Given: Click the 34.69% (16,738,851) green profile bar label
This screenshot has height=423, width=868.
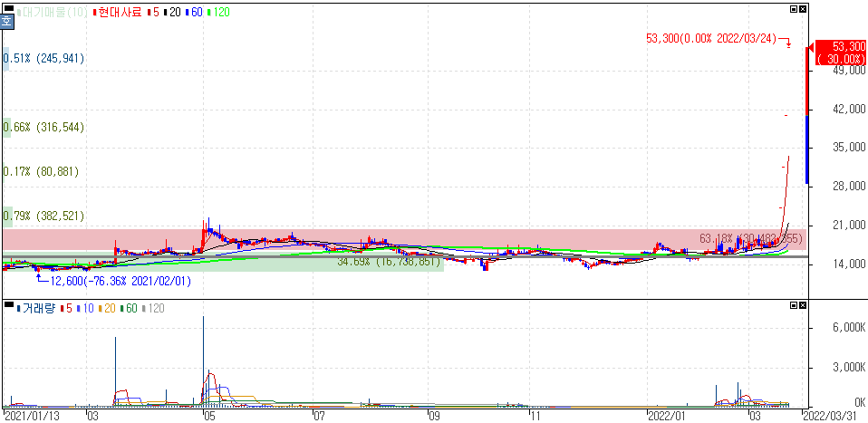Looking at the screenshot, I should coord(388,262).
